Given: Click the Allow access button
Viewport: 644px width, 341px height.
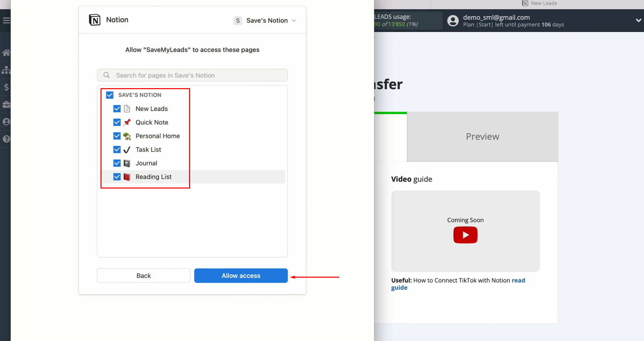Looking at the screenshot, I should coord(241,276).
